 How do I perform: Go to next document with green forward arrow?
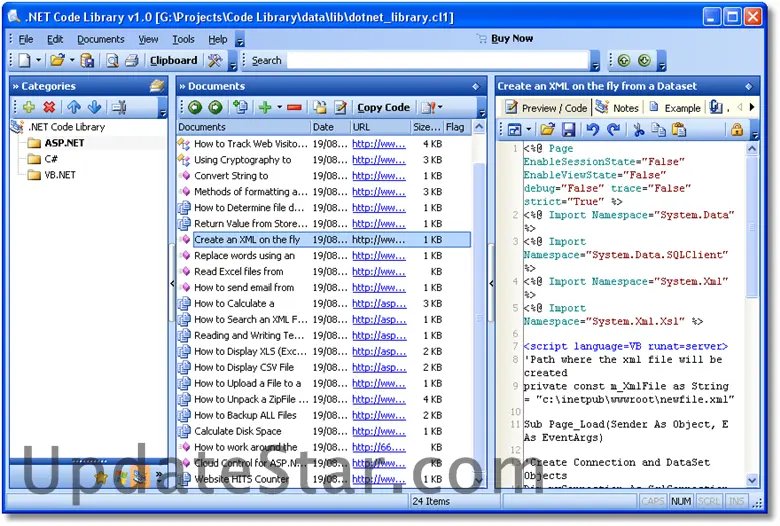click(215, 107)
